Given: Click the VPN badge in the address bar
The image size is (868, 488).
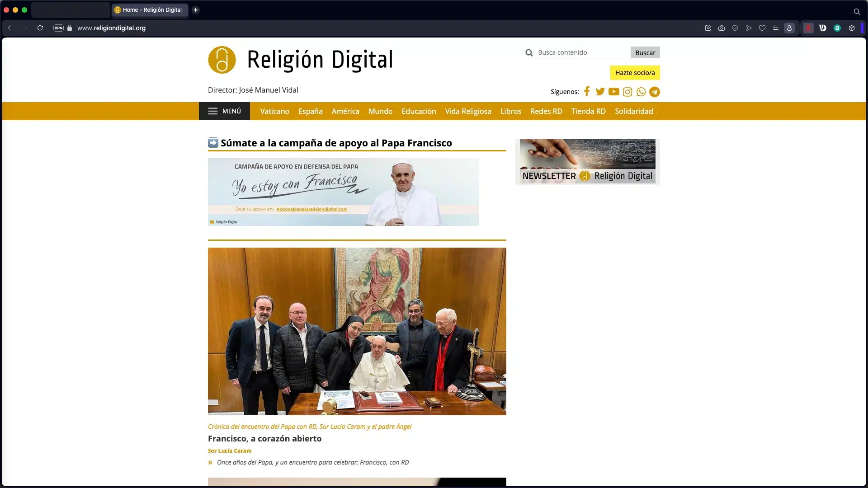Looking at the screenshot, I should point(58,28).
